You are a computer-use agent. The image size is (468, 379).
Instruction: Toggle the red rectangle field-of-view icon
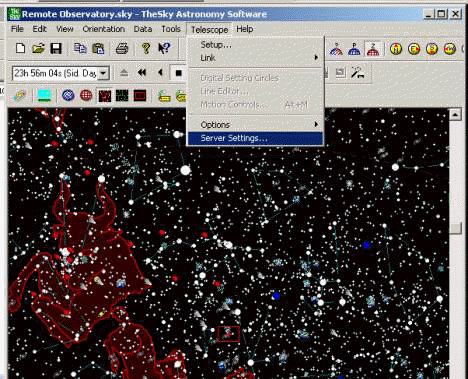[140, 96]
